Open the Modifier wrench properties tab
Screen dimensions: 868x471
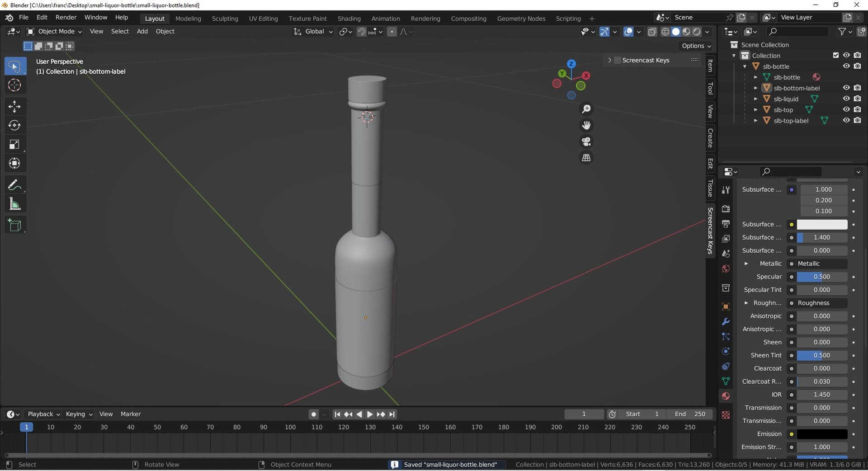(726, 321)
